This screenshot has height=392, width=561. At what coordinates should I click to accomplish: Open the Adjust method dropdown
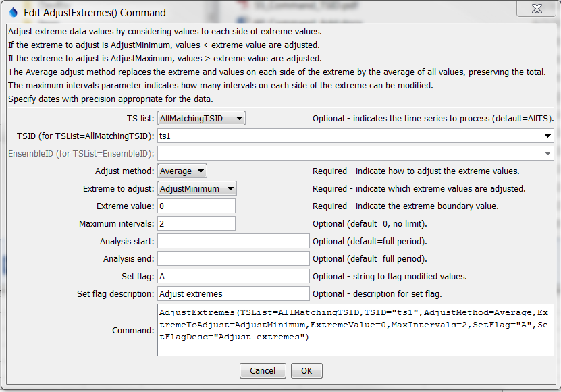tap(182, 171)
